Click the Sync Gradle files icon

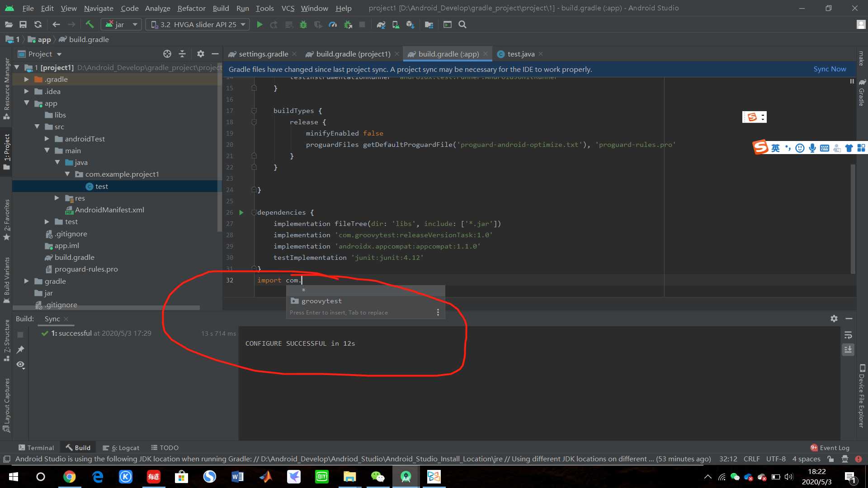[380, 24]
